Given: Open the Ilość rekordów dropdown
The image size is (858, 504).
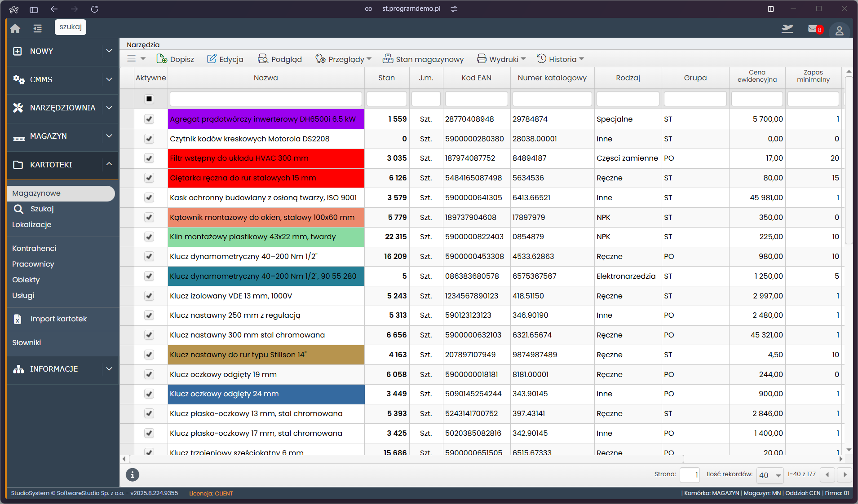Looking at the screenshot, I should point(770,475).
